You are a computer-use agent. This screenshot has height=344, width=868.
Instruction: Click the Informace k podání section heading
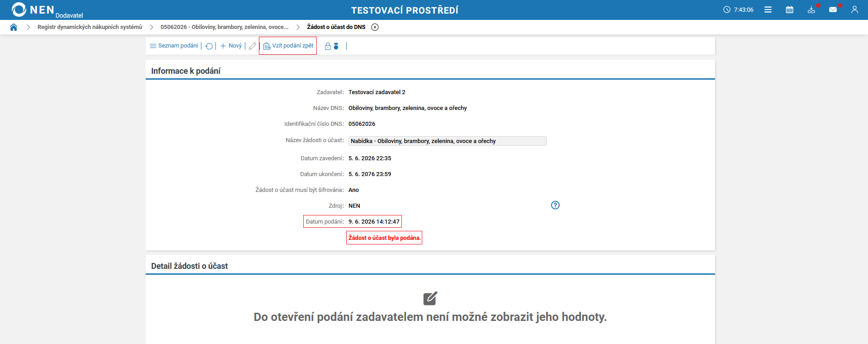(186, 71)
